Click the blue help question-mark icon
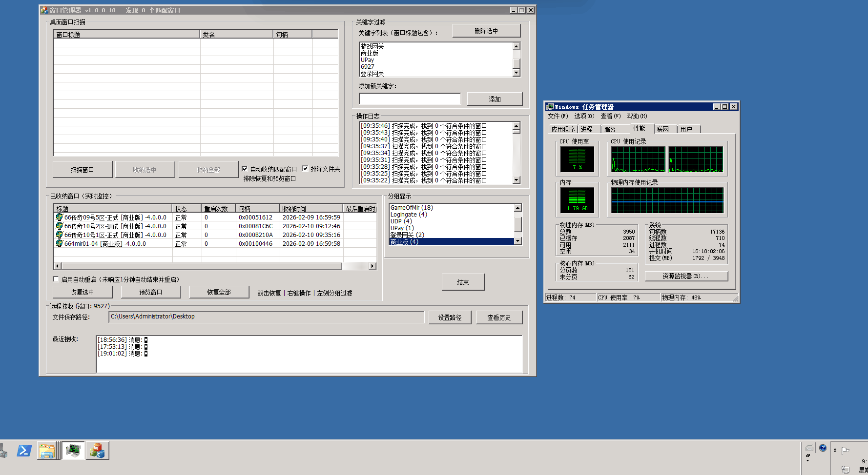The height and width of the screenshot is (475, 868). pyautogui.click(x=823, y=448)
